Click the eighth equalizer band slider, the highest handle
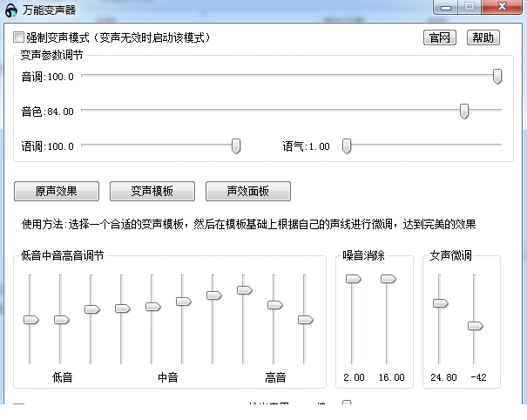Viewport: 527px width, 420px height. (x=245, y=290)
